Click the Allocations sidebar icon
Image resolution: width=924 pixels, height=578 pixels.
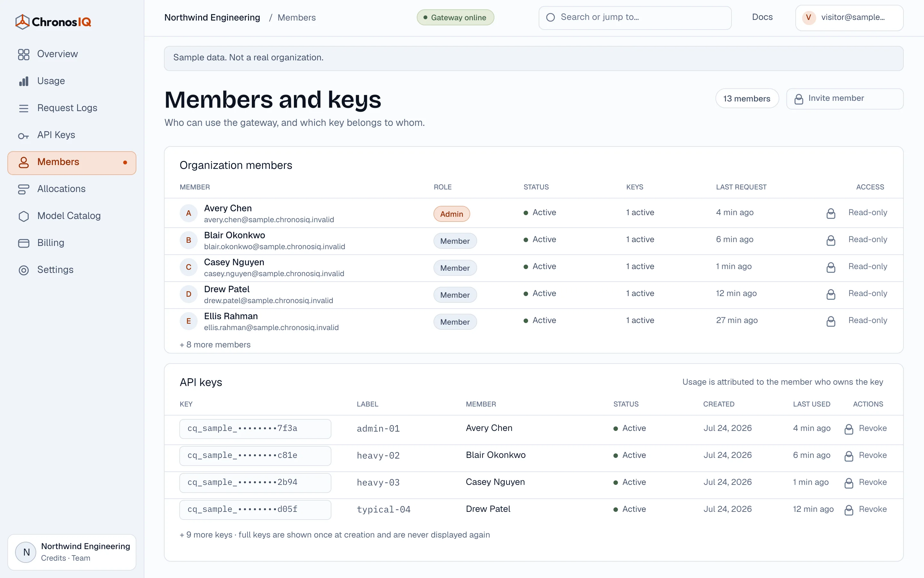24,189
